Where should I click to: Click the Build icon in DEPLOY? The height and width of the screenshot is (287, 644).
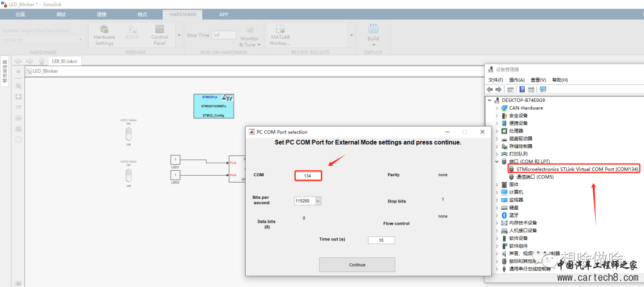373,29
